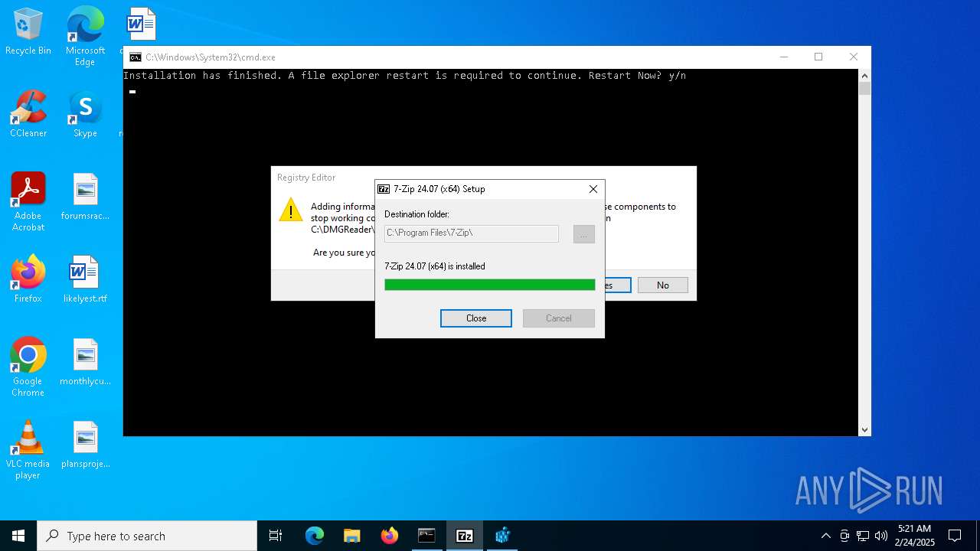Select the plansproje image file

click(85, 445)
